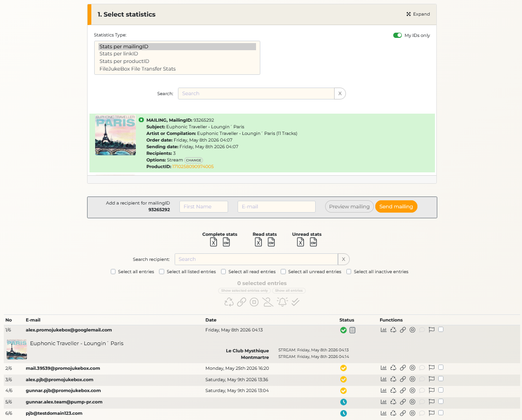522x420 pixels.
Task: Click the First Name input field
Action: [x=204, y=206]
